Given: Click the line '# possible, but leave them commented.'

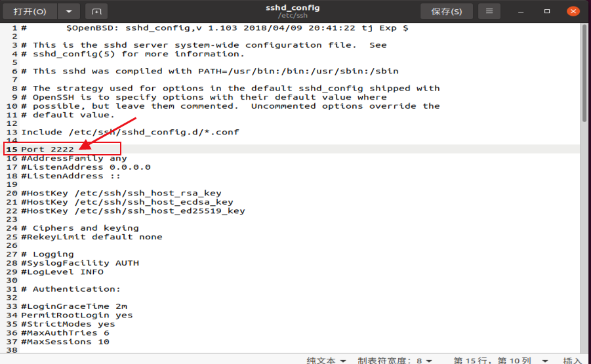Looking at the screenshot, I should 230,106.
